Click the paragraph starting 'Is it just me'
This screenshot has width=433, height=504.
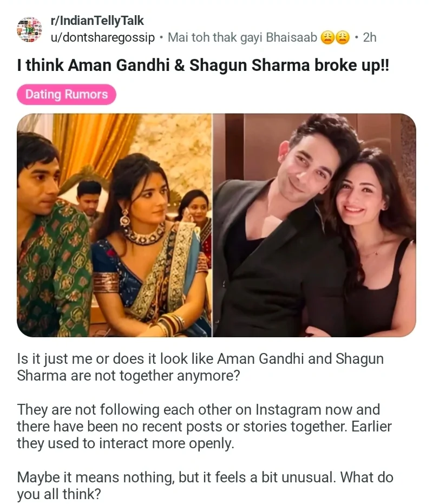coord(200,367)
